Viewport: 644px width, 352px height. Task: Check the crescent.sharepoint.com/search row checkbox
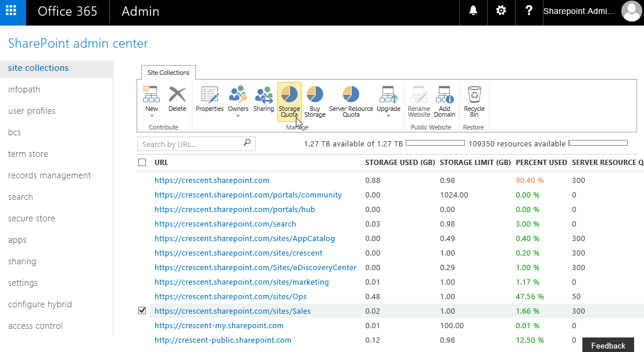(142, 224)
